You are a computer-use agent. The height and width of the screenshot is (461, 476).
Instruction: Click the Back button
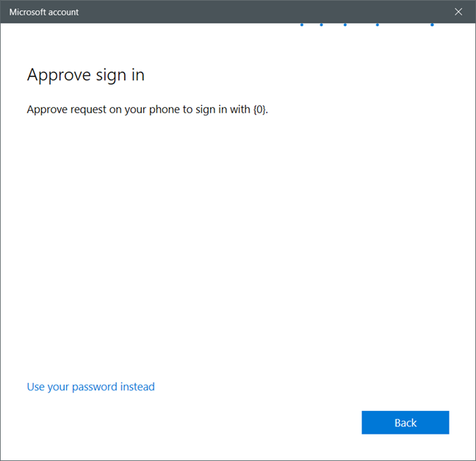405,423
